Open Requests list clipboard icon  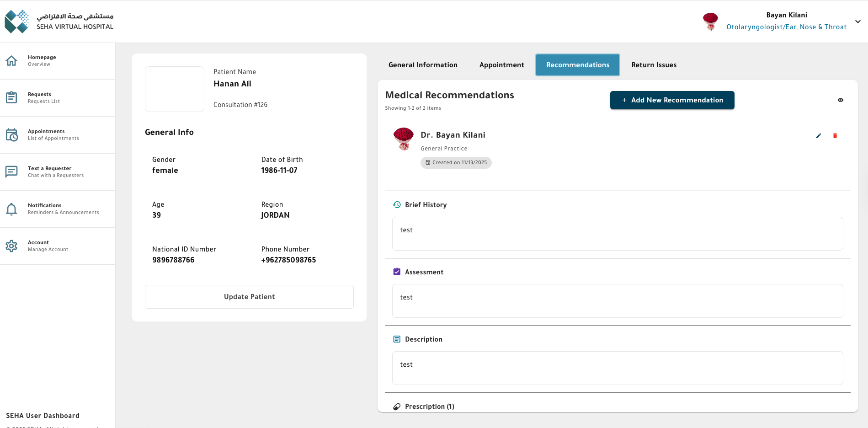click(11, 98)
